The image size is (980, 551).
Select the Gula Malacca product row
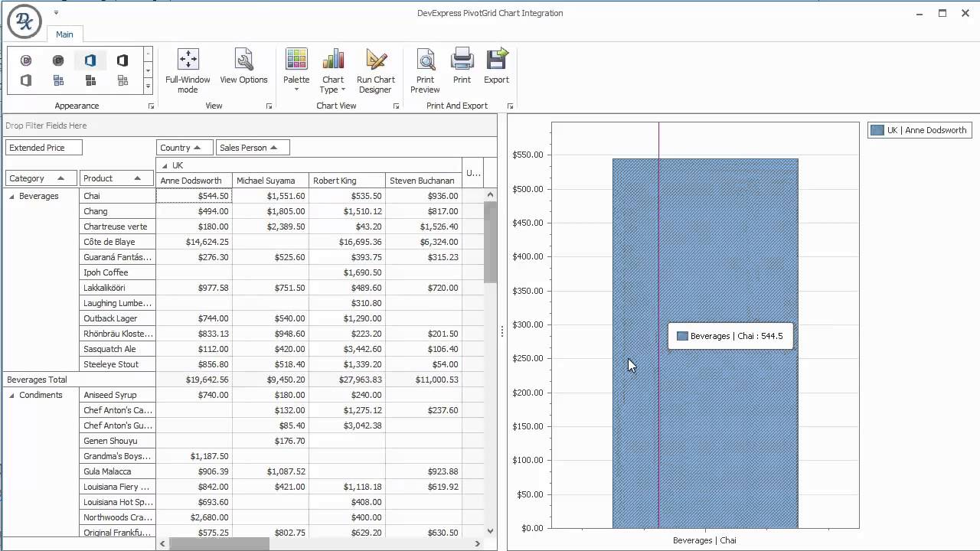(118, 471)
